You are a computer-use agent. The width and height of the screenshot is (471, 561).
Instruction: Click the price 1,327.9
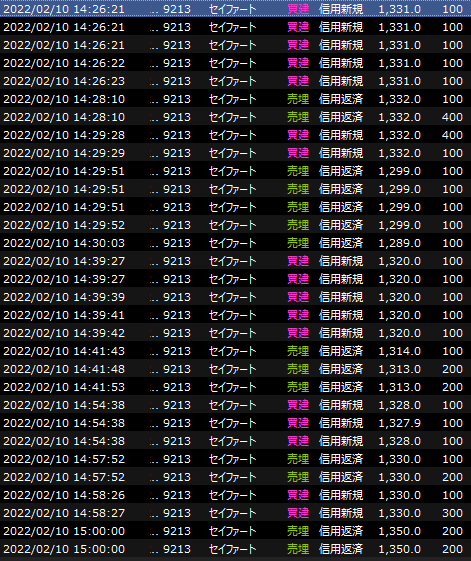tap(399, 423)
